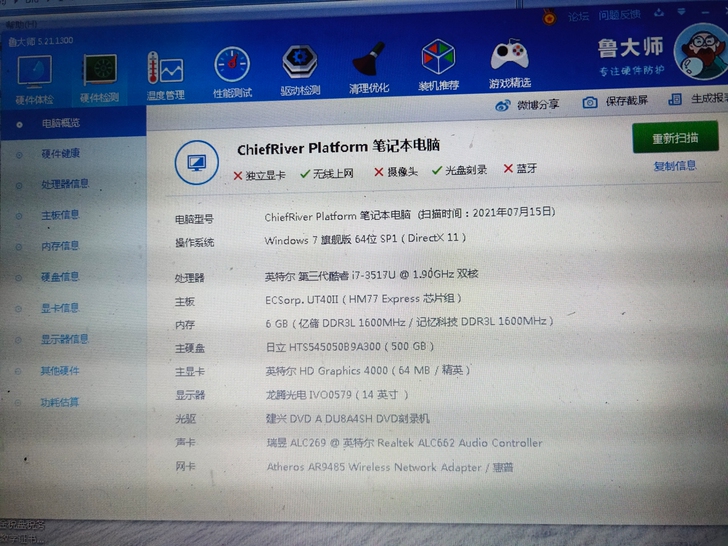
Task: Click ChiefRiver Platform 笔记本电脑 heading
Action: coord(338,147)
